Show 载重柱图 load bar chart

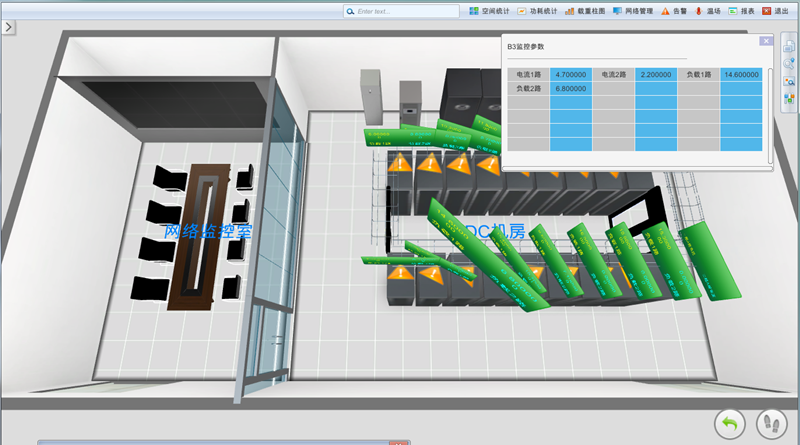pos(585,11)
